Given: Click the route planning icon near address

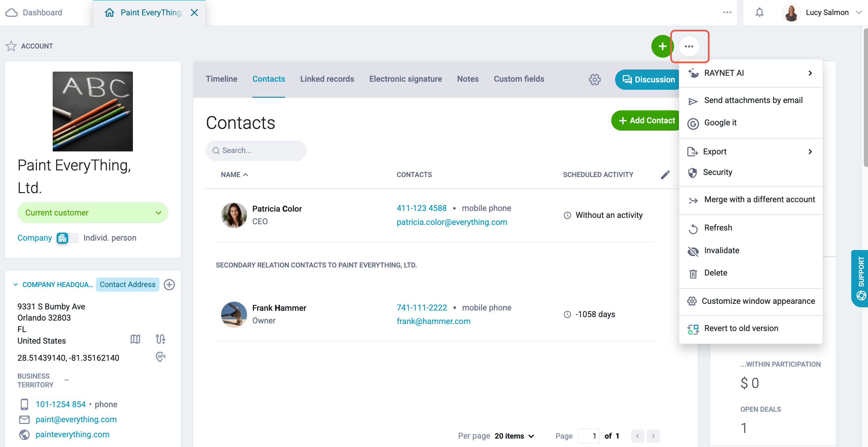Looking at the screenshot, I should coord(160,339).
